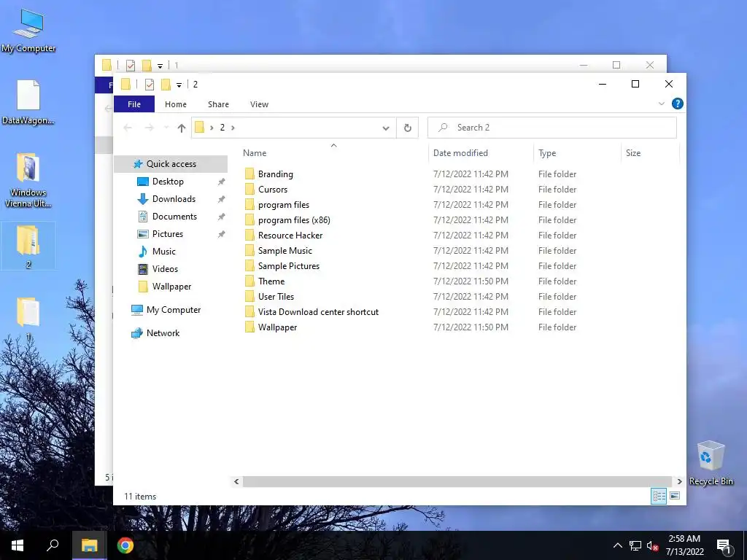
Task: Select the Sample Pictures folder
Action: pos(289,265)
